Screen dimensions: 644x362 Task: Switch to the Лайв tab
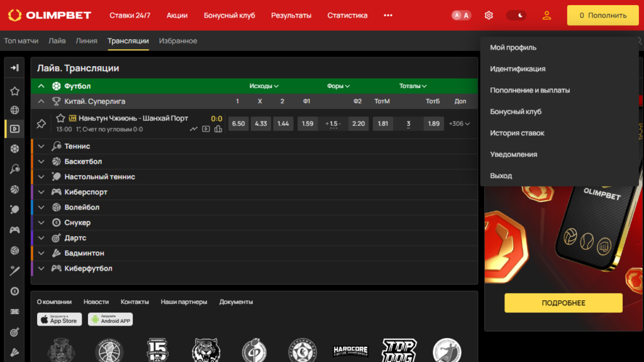pyautogui.click(x=57, y=41)
